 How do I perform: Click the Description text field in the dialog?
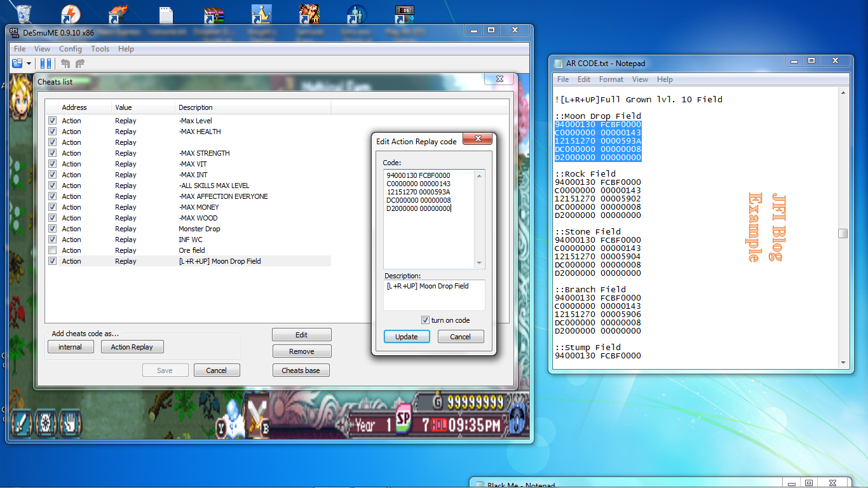[434, 295]
